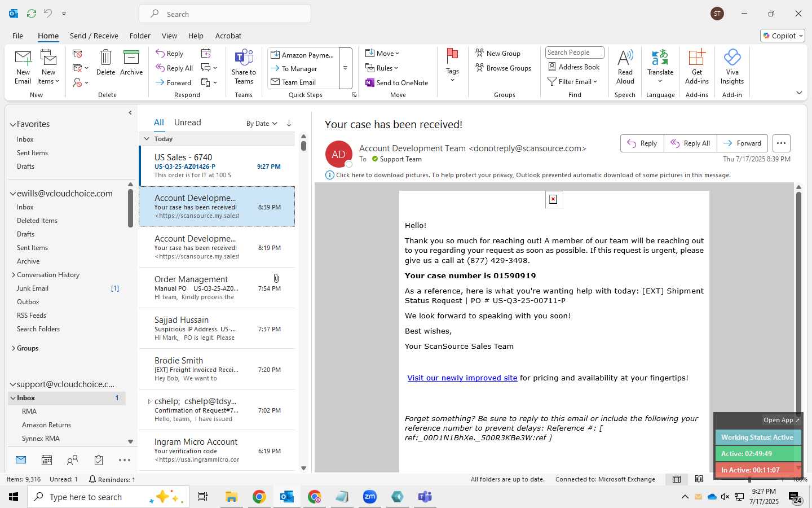
Task: Show Unread messages only
Action: point(187,122)
